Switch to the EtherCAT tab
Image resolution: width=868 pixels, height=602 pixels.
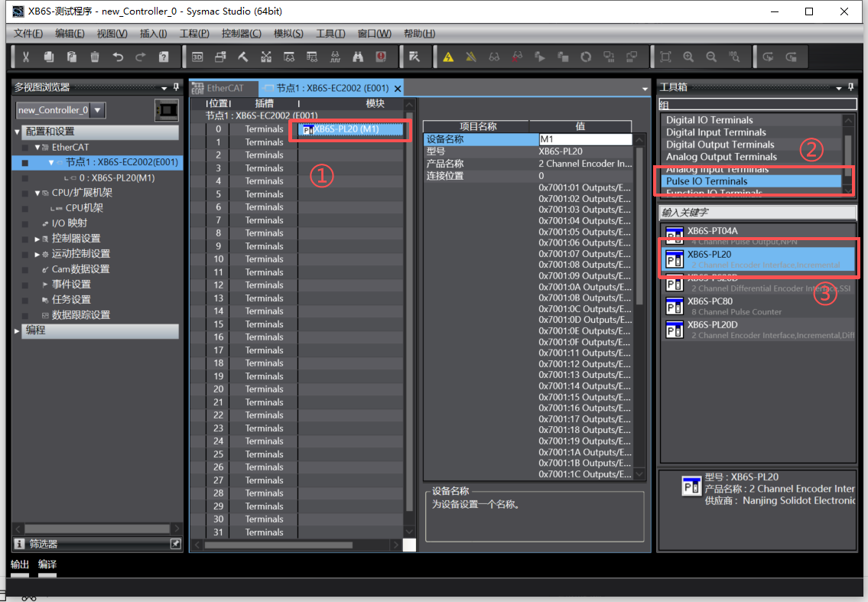click(224, 88)
